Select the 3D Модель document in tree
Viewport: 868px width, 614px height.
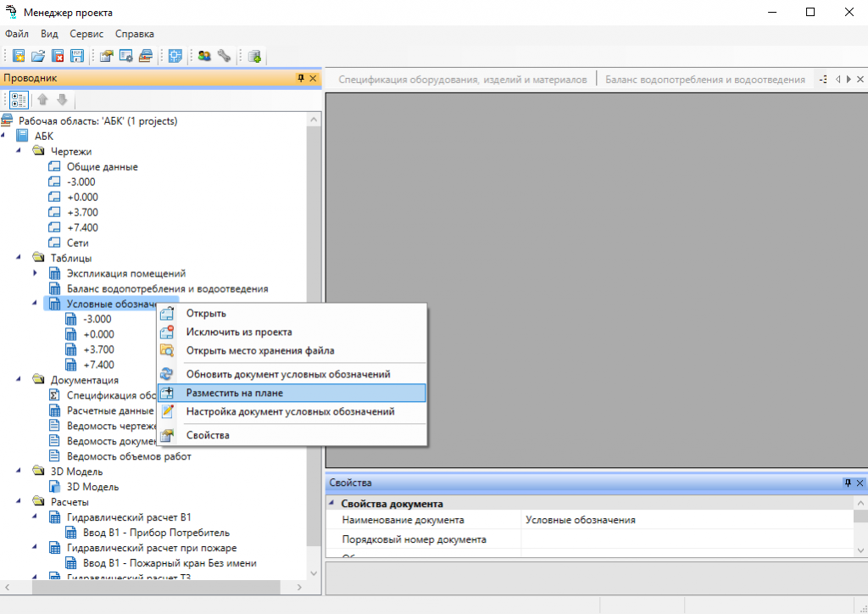(x=92, y=487)
